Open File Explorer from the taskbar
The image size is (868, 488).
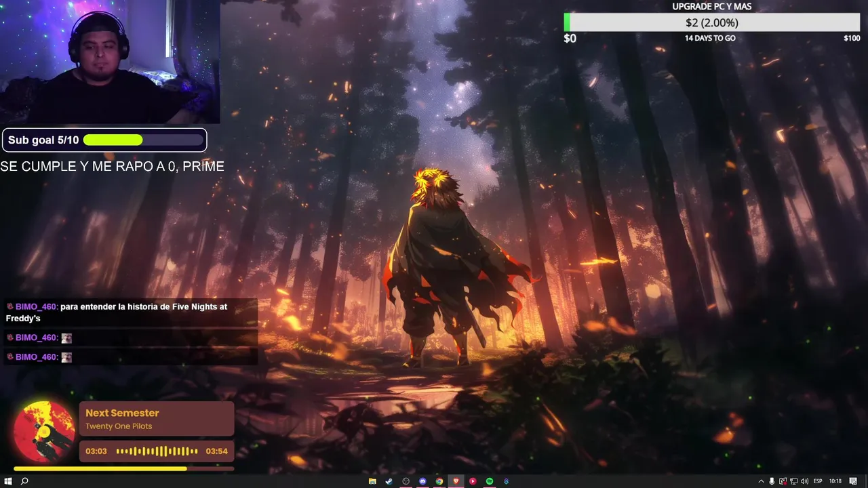[x=372, y=481]
